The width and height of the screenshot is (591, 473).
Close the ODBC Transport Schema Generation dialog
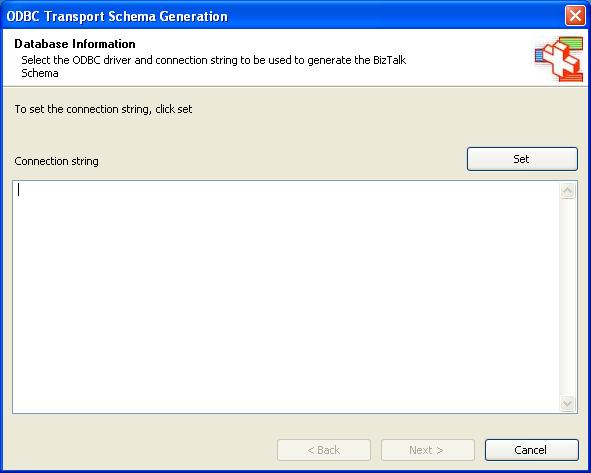coord(575,16)
